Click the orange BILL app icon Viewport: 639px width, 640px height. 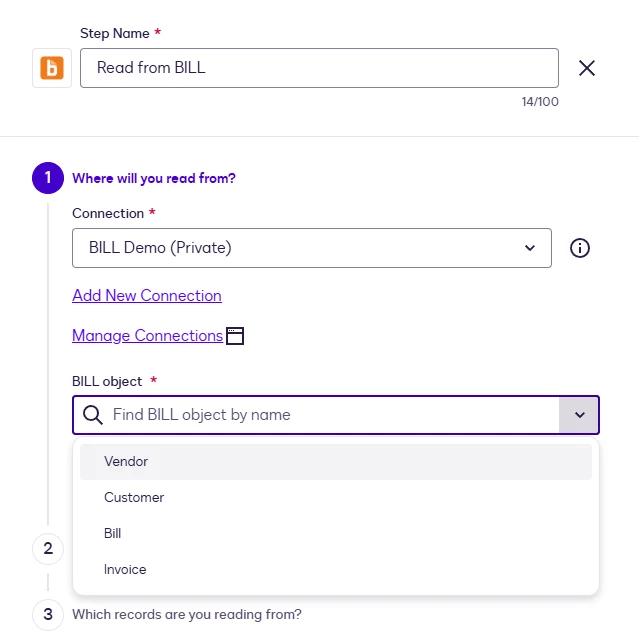(x=52, y=68)
